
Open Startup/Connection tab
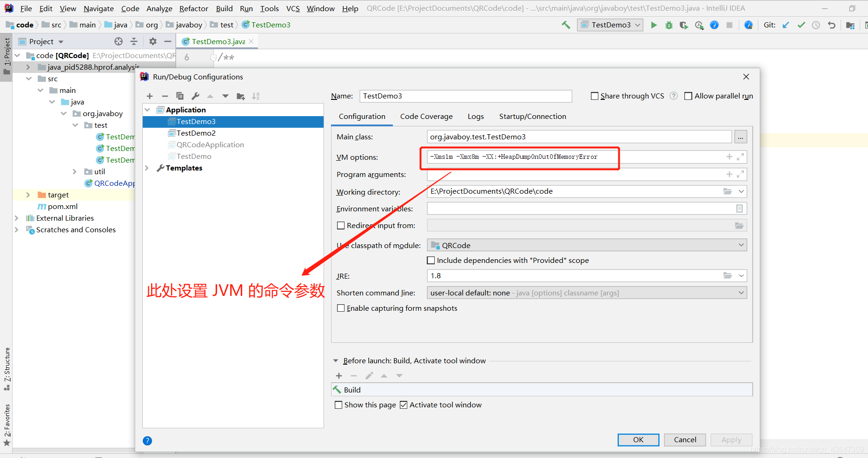pyautogui.click(x=532, y=117)
